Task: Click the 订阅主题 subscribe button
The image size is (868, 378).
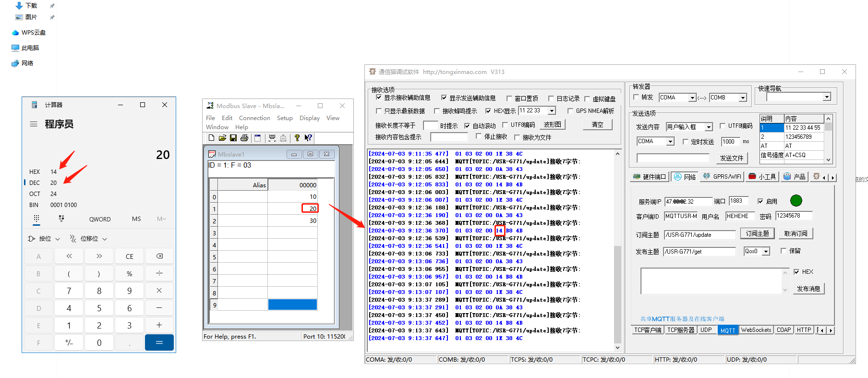Action: (757, 233)
